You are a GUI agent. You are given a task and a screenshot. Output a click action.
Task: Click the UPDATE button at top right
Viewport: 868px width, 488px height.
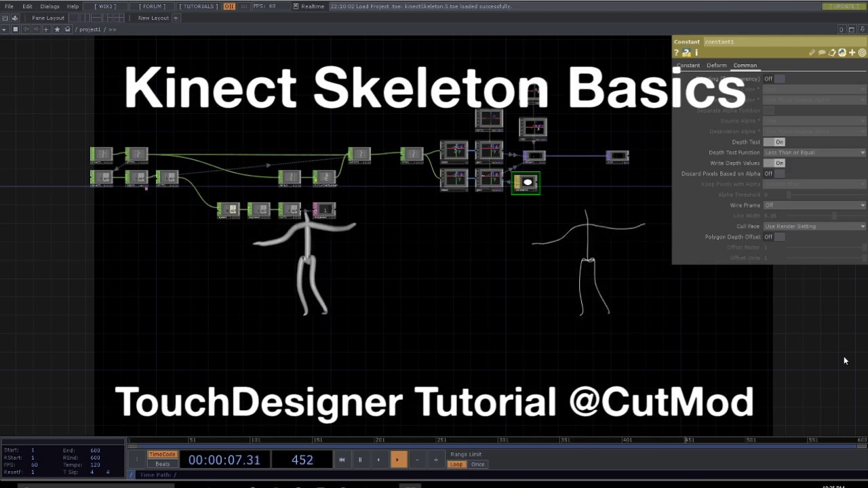click(844, 6)
